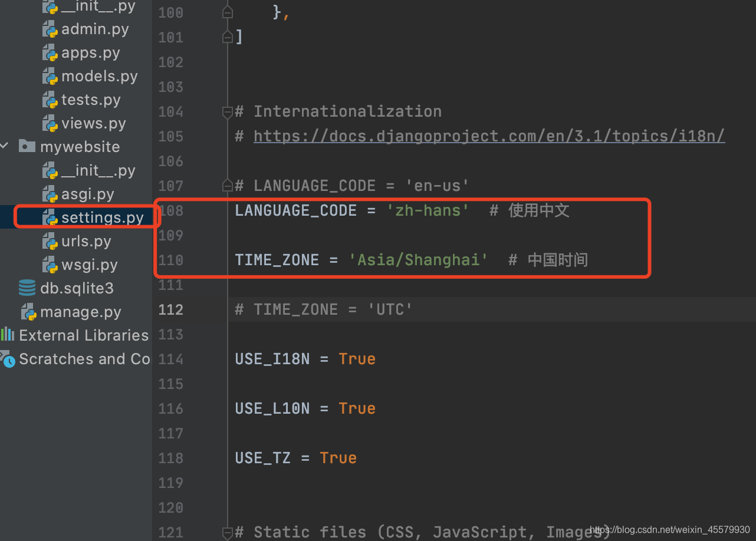Select settings.py in the tree
756x541 pixels.
point(103,218)
